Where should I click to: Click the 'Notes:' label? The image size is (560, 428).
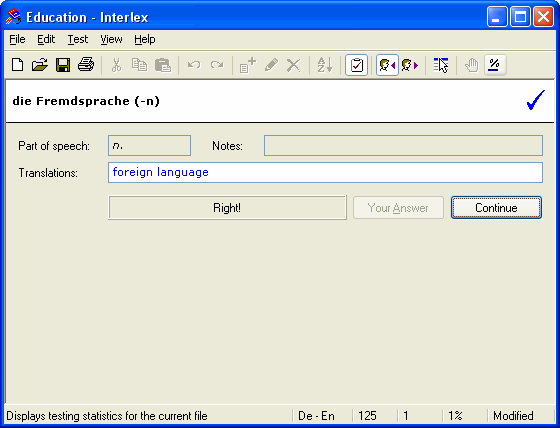tap(228, 146)
